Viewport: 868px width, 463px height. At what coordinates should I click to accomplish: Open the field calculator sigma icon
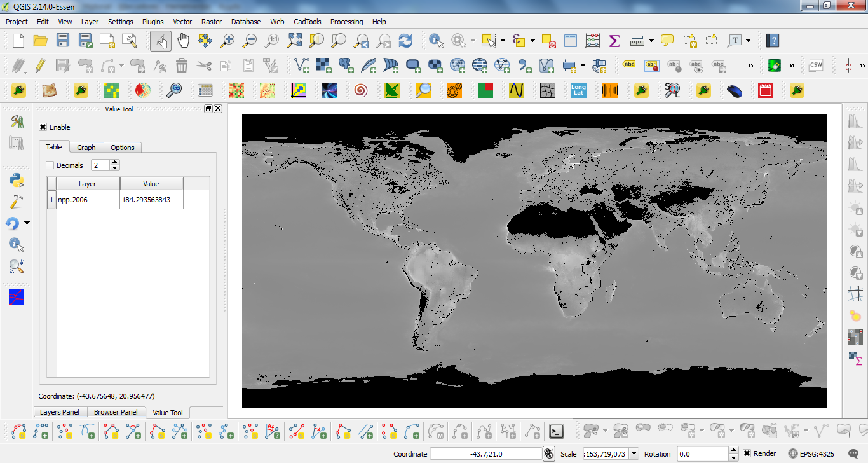point(614,41)
